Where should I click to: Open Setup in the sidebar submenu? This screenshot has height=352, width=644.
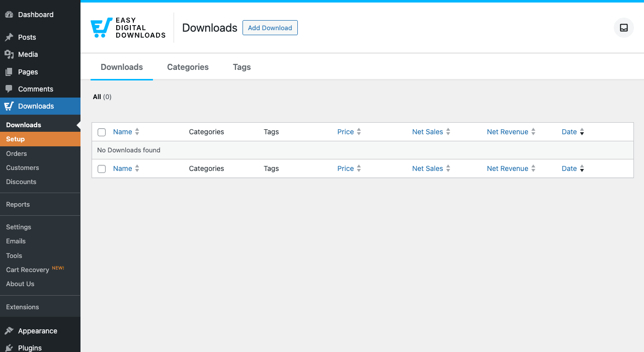pos(40,139)
